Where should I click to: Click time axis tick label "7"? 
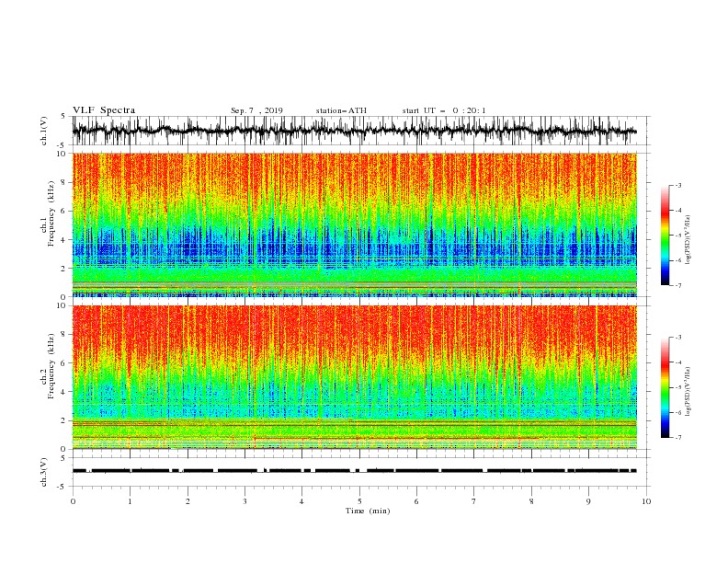[x=474, y=501]
